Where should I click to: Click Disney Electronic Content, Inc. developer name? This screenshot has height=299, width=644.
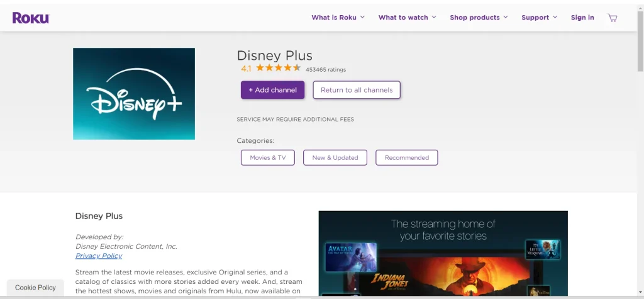click(126, 246)
